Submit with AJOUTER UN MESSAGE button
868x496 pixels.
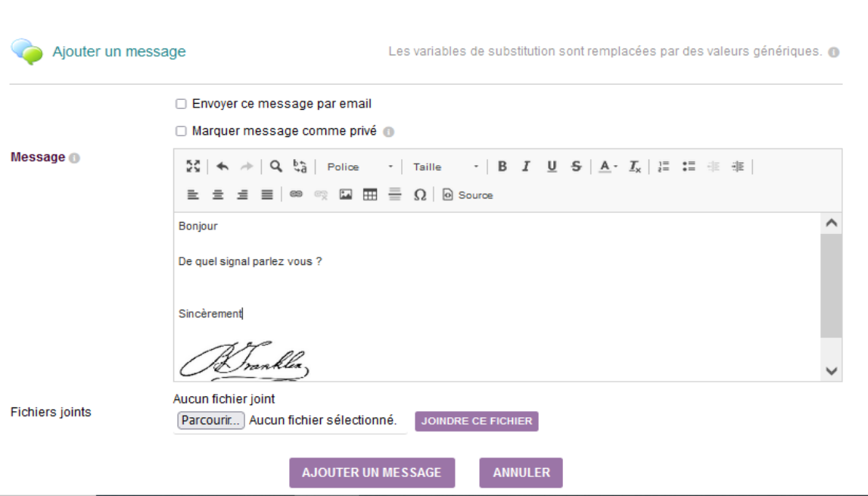click(x=372, y=473)
